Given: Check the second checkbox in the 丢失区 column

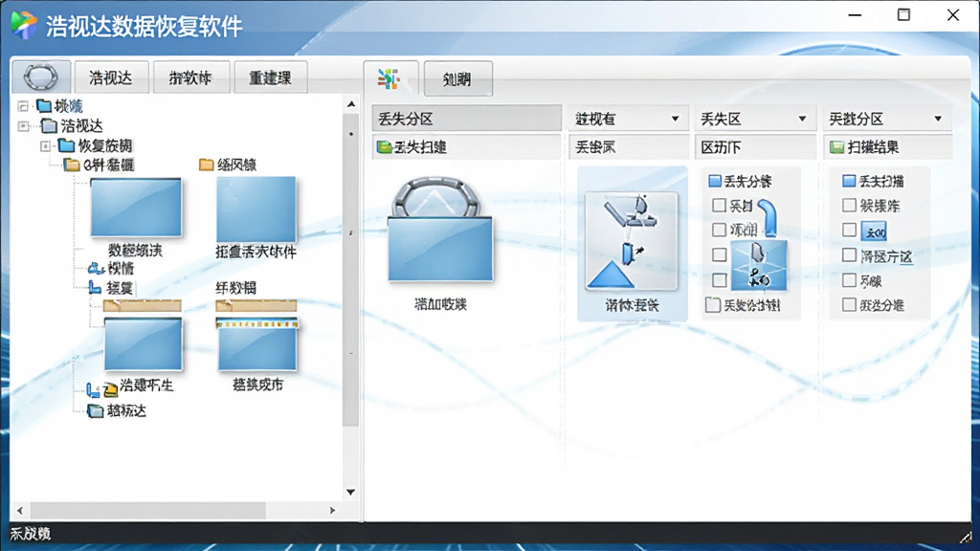Looking at the screenshot, I should pos(720,205).
